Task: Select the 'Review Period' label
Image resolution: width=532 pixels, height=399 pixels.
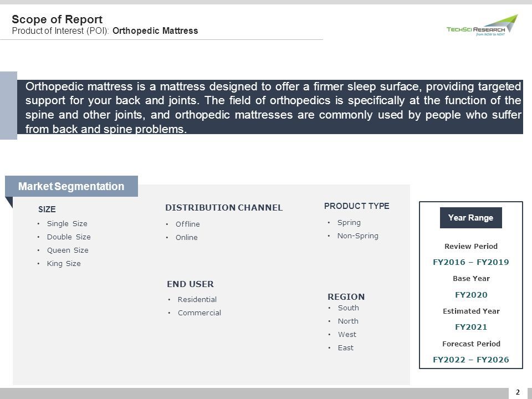Action: 471,246
